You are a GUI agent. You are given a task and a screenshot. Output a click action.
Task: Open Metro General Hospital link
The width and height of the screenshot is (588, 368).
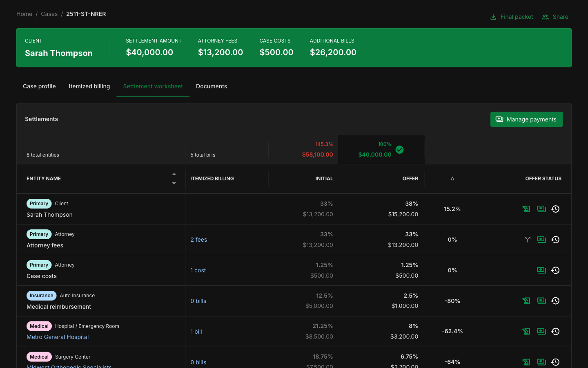[58, 337]
